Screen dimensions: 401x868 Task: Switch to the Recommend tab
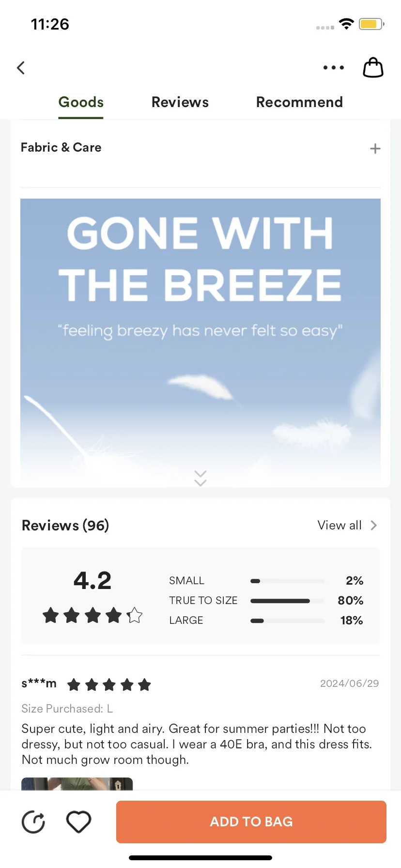pos(299,102)
